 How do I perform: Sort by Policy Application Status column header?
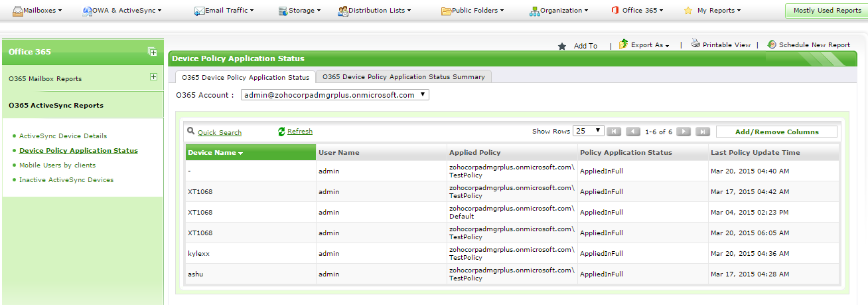[642, 152]
